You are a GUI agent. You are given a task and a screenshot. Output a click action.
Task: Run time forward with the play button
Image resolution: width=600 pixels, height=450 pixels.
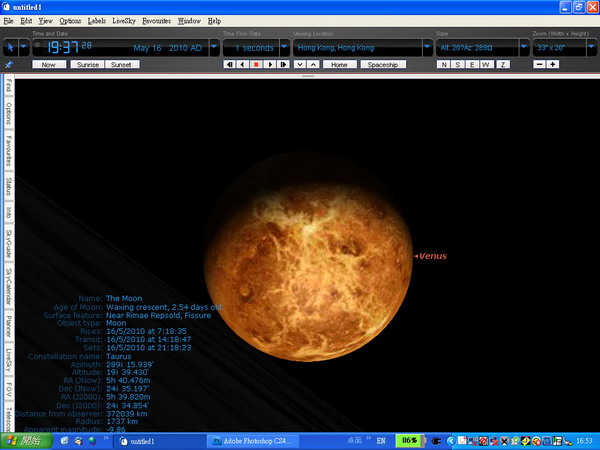pyautogui.click(x=269, y=64)
